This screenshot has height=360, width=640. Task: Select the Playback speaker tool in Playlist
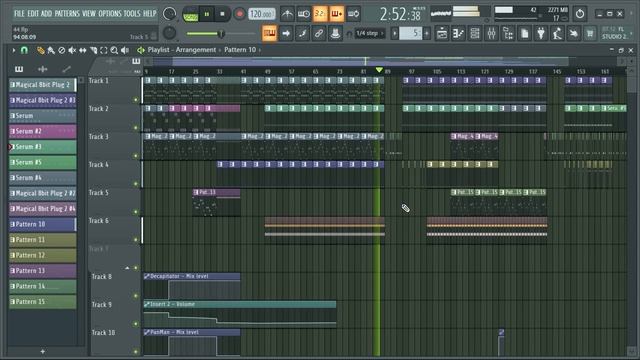[x=125, y=50]
